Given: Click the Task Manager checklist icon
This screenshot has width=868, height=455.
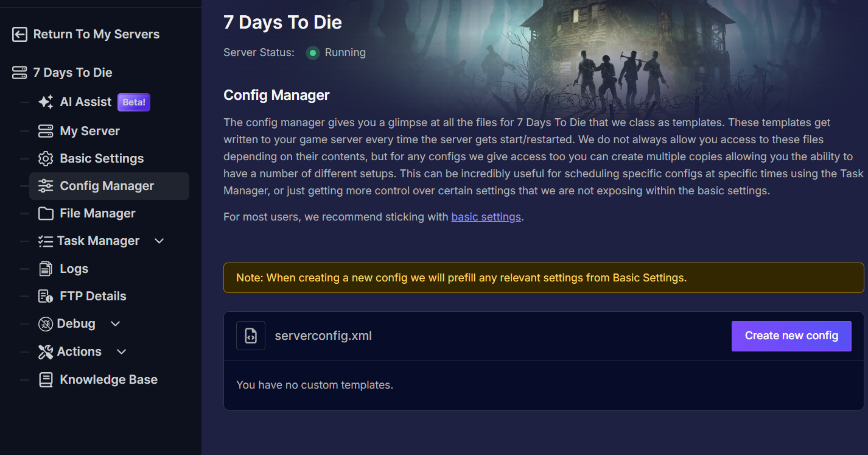Looking at the screenshot, I should pos(46,241).
